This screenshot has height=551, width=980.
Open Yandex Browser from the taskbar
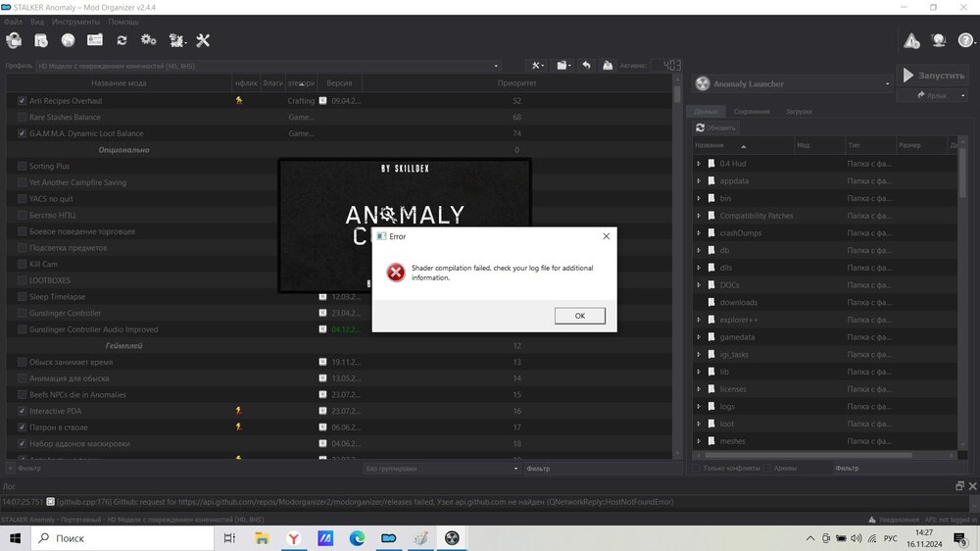pos(293,538)
